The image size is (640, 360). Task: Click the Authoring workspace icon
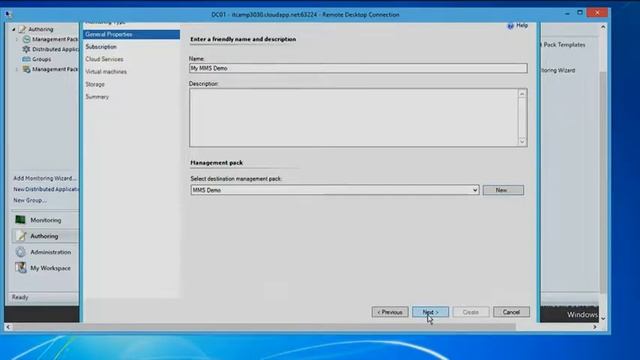[x=20, y=236]
